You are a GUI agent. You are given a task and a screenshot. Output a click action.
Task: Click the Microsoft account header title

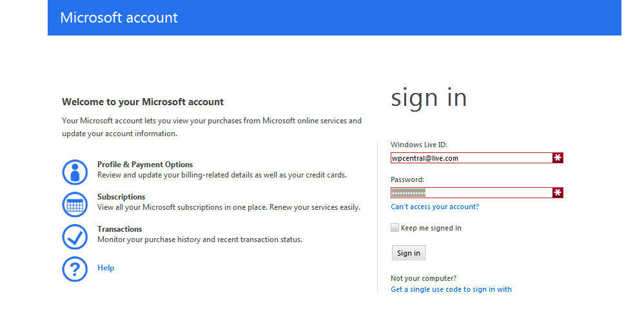119,17
